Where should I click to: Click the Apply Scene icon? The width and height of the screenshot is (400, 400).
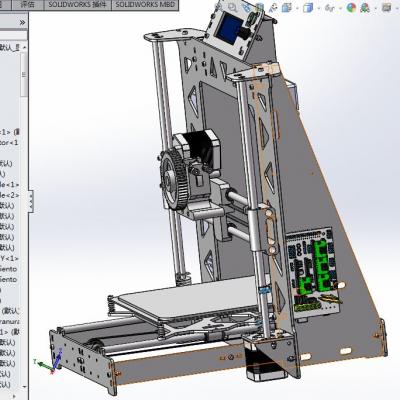(365, 8)
